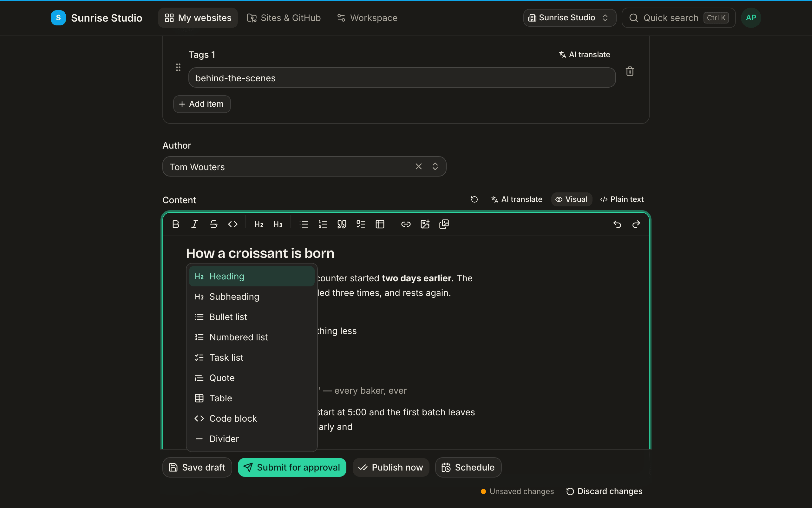Undo last edit in editor
This screenshot has width=812, height=508.
tap(617, 224)
